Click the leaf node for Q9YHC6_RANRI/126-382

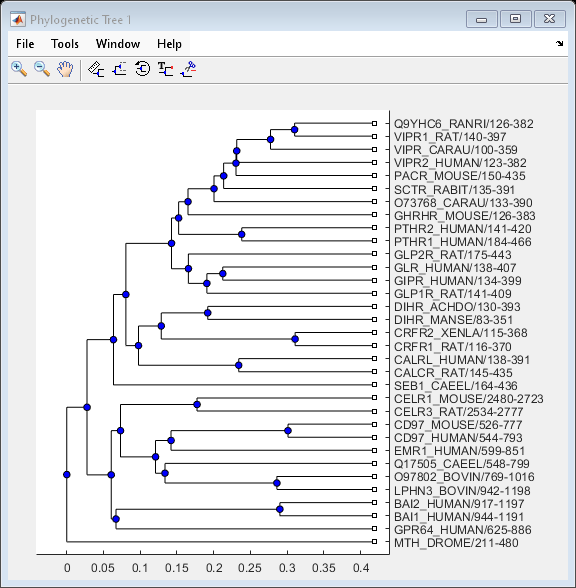click(x=374, y=123)
